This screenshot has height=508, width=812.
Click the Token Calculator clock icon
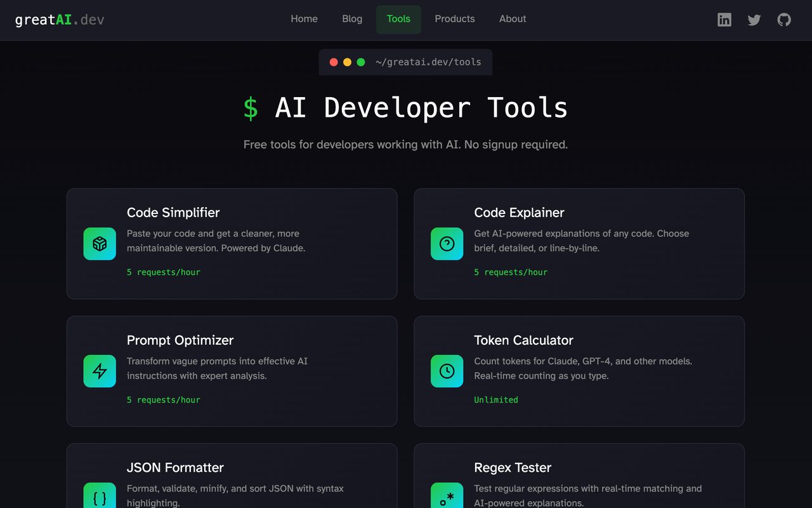click(447, 371)
